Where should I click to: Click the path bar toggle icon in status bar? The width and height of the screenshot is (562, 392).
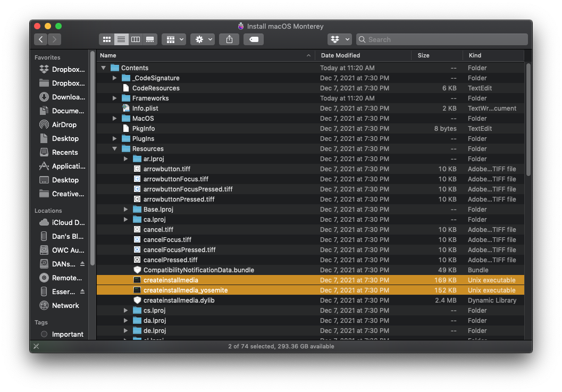click(x=36, y=346)
